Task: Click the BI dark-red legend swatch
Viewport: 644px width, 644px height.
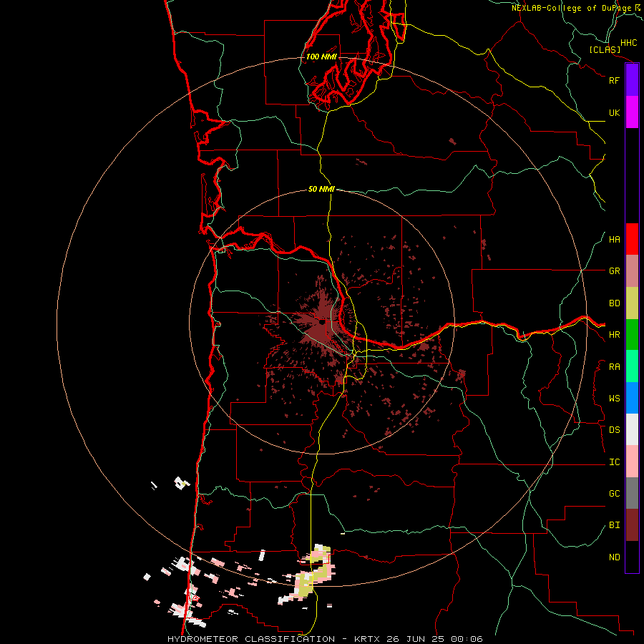Action: point(632,525)
